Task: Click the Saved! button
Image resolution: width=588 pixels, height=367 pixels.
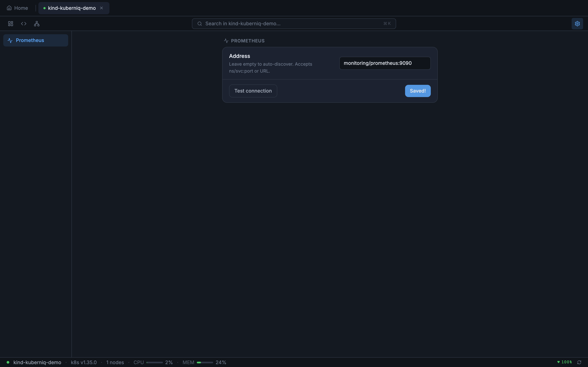Action: [418, 91]
